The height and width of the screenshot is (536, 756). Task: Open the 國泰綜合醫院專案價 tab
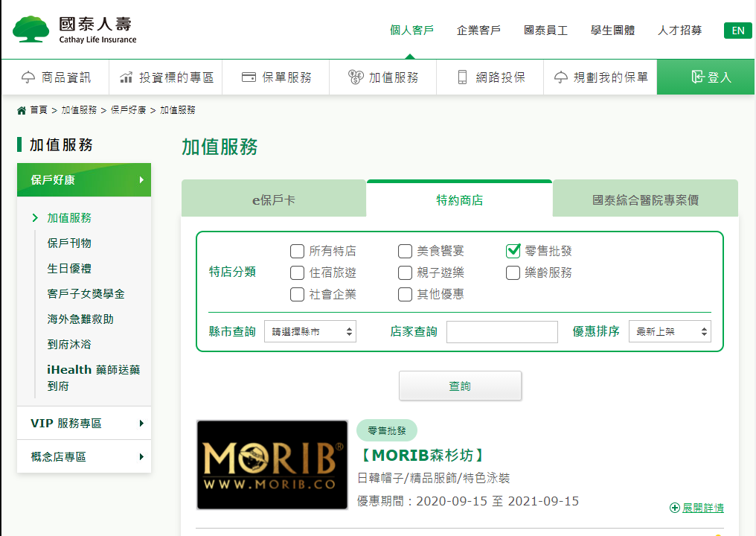click(645, 200)
